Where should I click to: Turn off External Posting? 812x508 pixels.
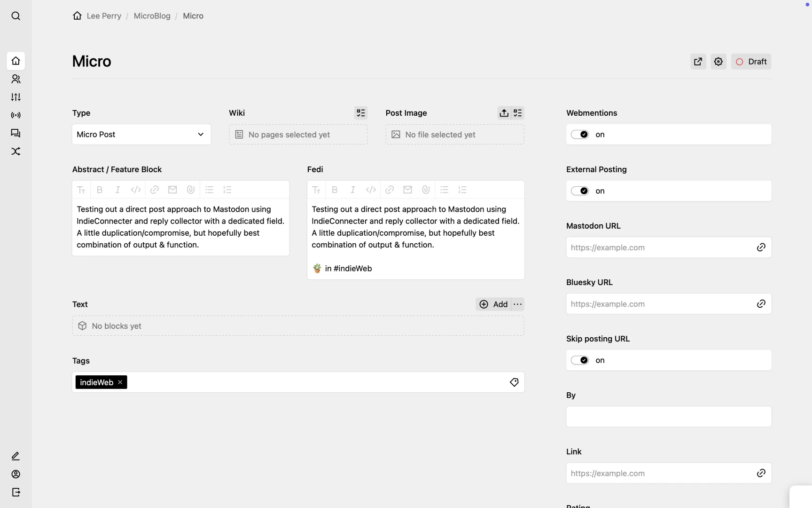tap(580, 190)
